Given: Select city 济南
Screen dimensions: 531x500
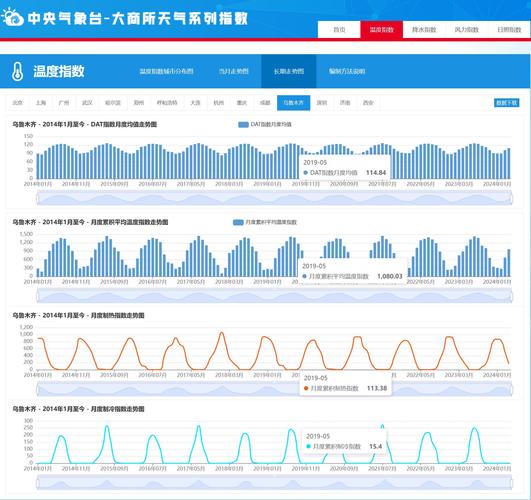Looking at the screenshot, I should pos(345,103).
